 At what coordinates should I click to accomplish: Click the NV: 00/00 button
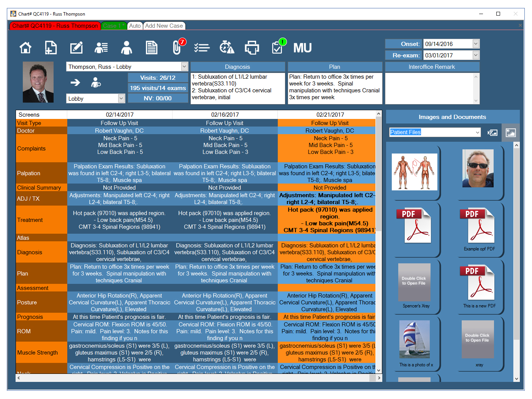(158, 98)
